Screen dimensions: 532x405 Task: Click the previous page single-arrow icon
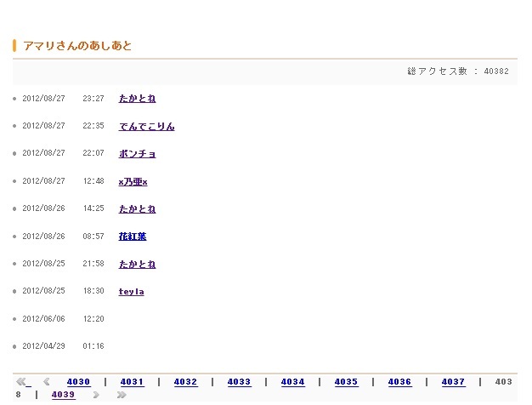tap(47, 382)
